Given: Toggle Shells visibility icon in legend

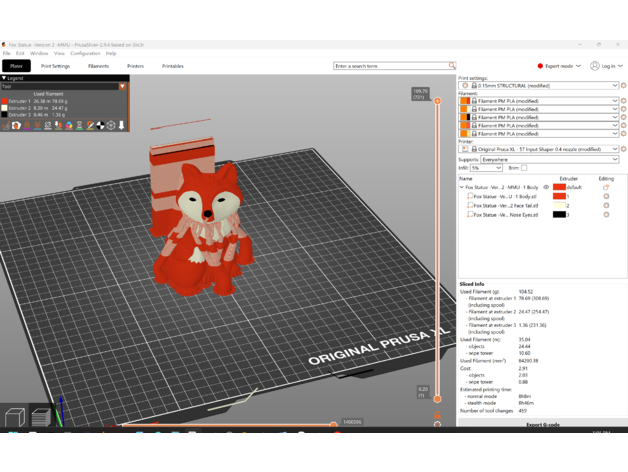Looking at the screenshot, I should (111, 126).
